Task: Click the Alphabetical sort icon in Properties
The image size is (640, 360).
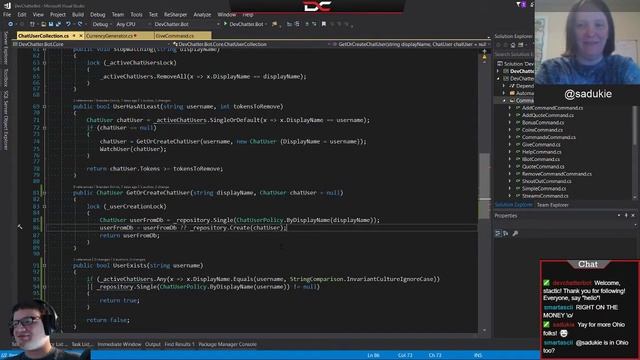Action: 506,233
